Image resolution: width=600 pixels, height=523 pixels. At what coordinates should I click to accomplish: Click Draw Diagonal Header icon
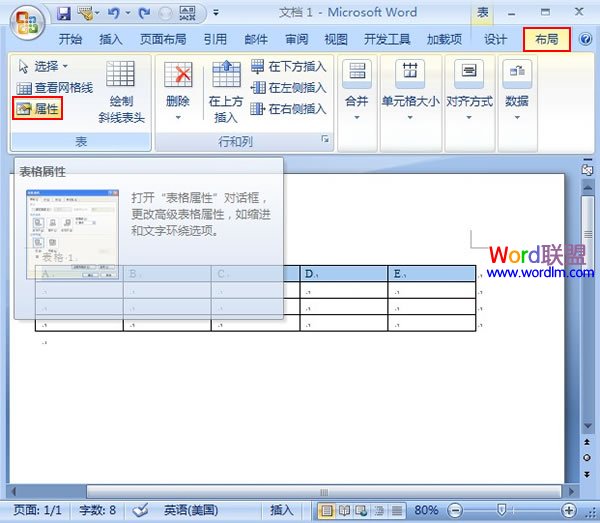(121, 92)
